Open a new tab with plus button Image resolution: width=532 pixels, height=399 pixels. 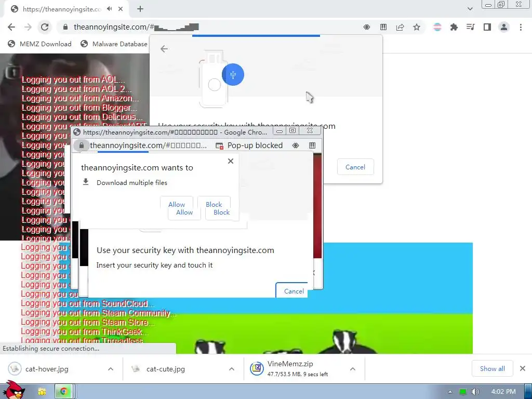tap(140, 9)
